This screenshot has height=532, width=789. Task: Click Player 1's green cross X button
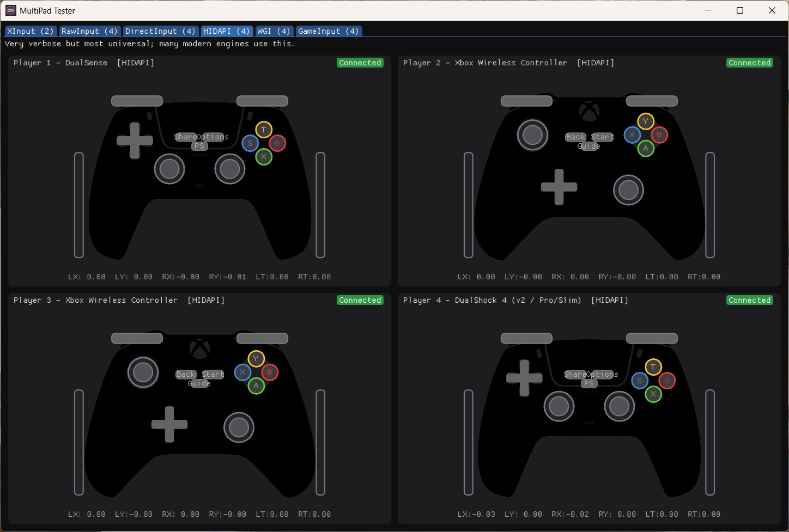click(264, 157)
